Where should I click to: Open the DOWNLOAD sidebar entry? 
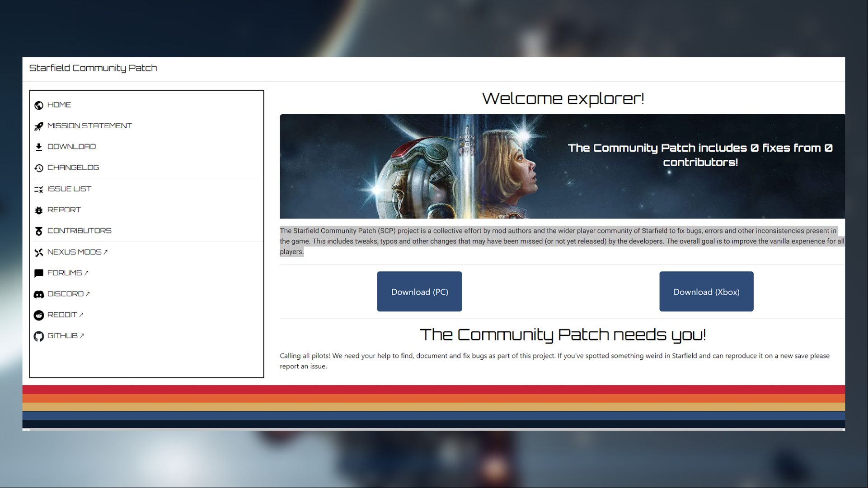71,146
